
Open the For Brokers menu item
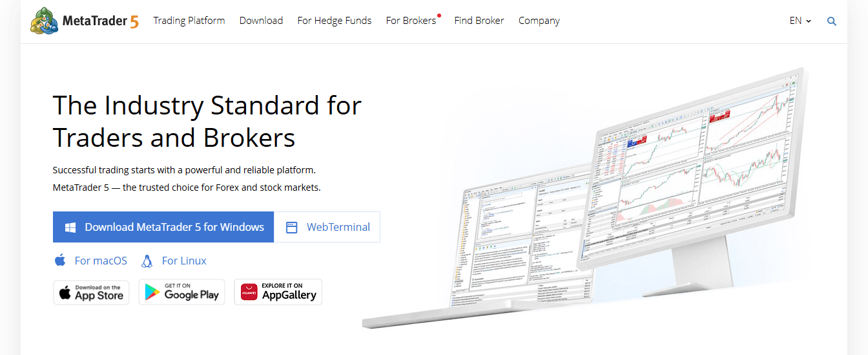[x=411, y=21]
